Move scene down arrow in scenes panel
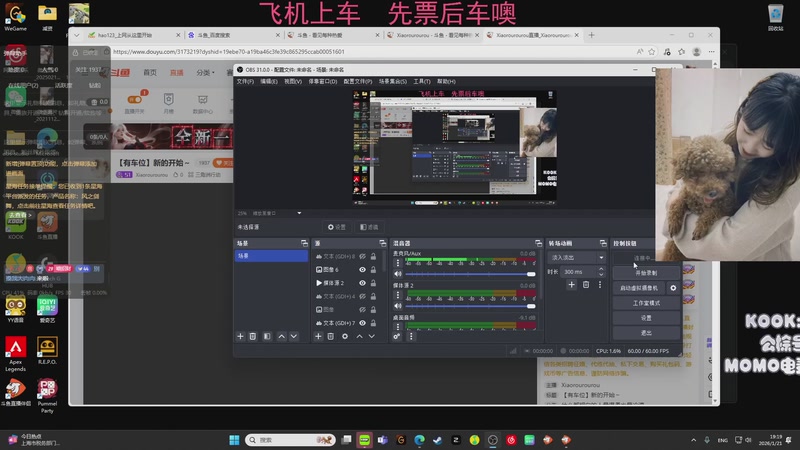The height and width of the screenshot is (450, 800). pos(294,336)
